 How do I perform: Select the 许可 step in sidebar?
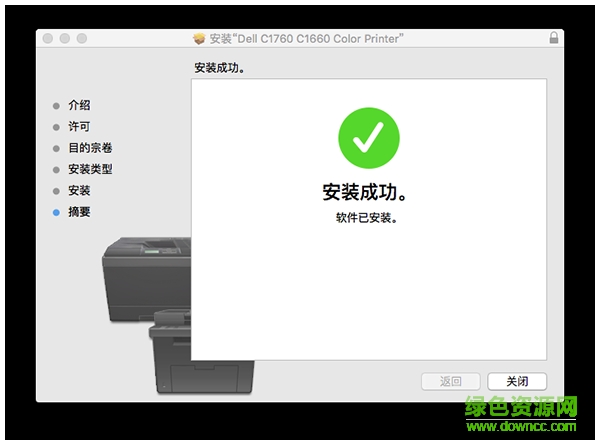(x=79, y=127)
